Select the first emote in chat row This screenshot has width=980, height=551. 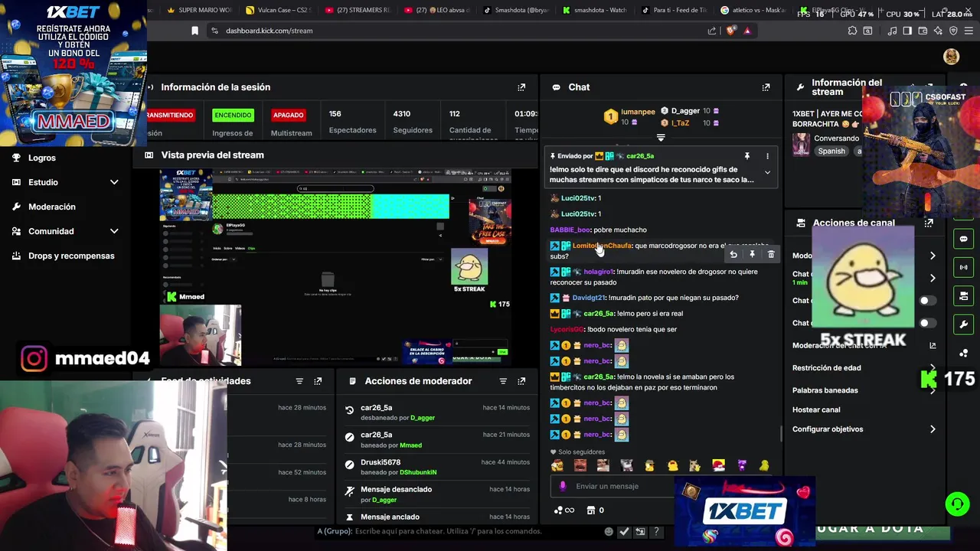557,465
